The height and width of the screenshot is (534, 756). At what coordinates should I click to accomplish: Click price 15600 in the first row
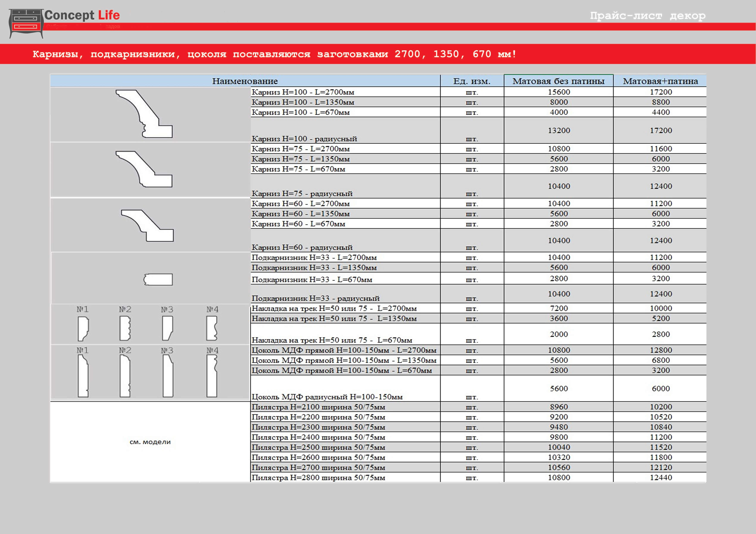point(559,92)
